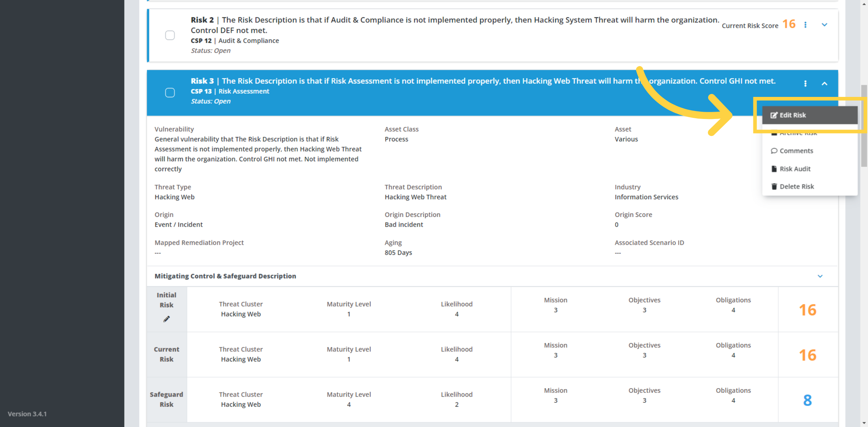Screen dimensions: 868x427
Task: Open Risk 2 three-dot options menu
Action: point(805,25)
